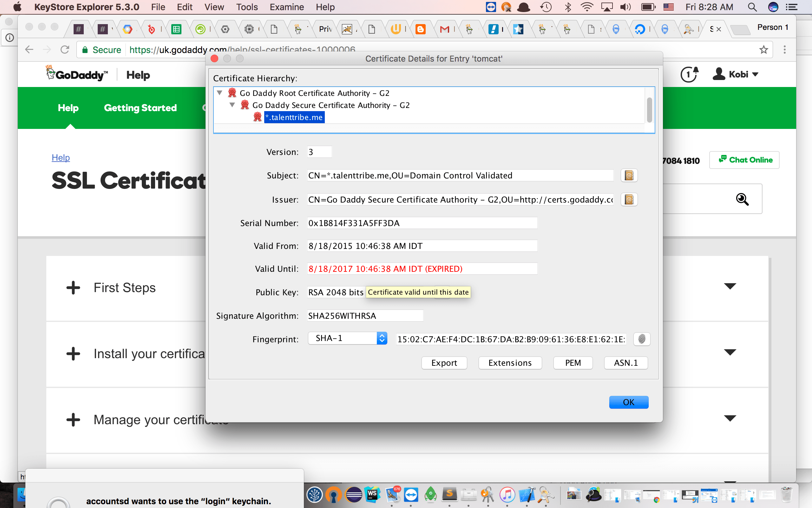Viewport: 812px width, 508px height.
Task: Click the Bluetooth menu bar icon
Action: [568, 7]
